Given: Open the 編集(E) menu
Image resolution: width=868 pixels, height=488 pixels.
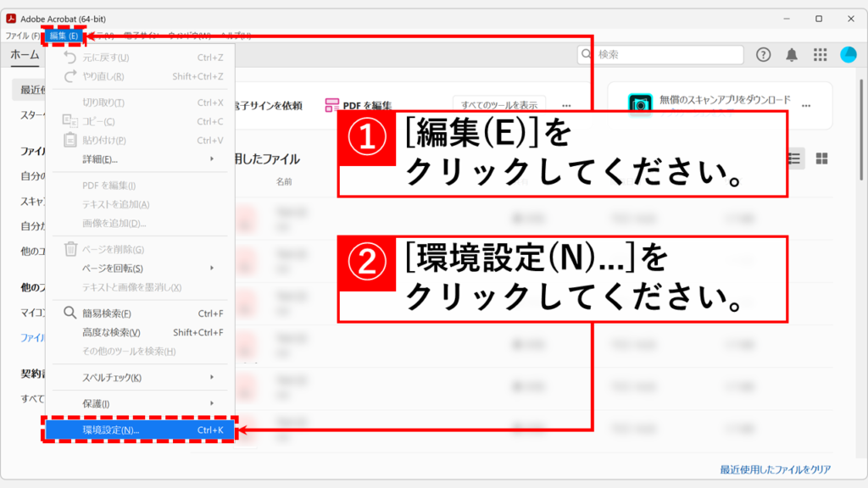Looking at the screenshot, I should [x=64, y=36].
